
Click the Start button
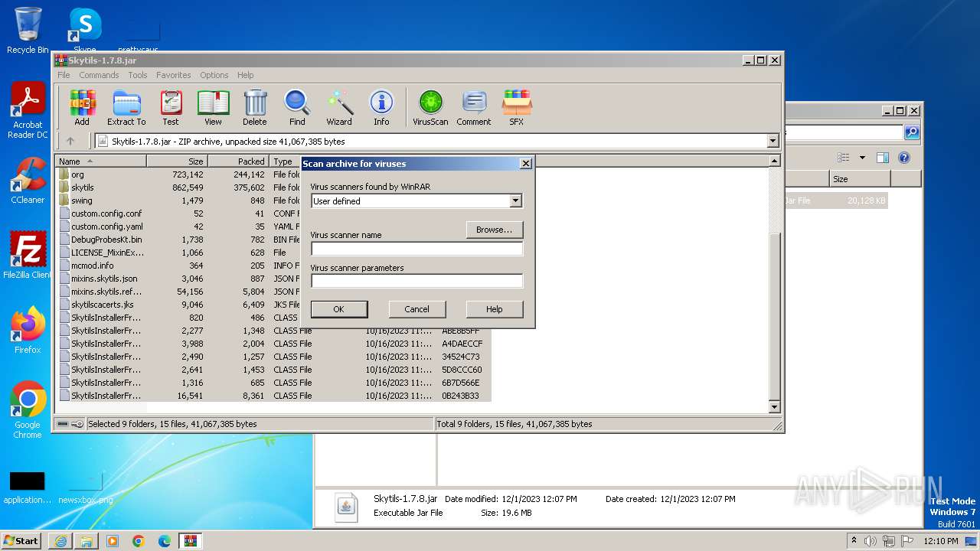point(21,541)
